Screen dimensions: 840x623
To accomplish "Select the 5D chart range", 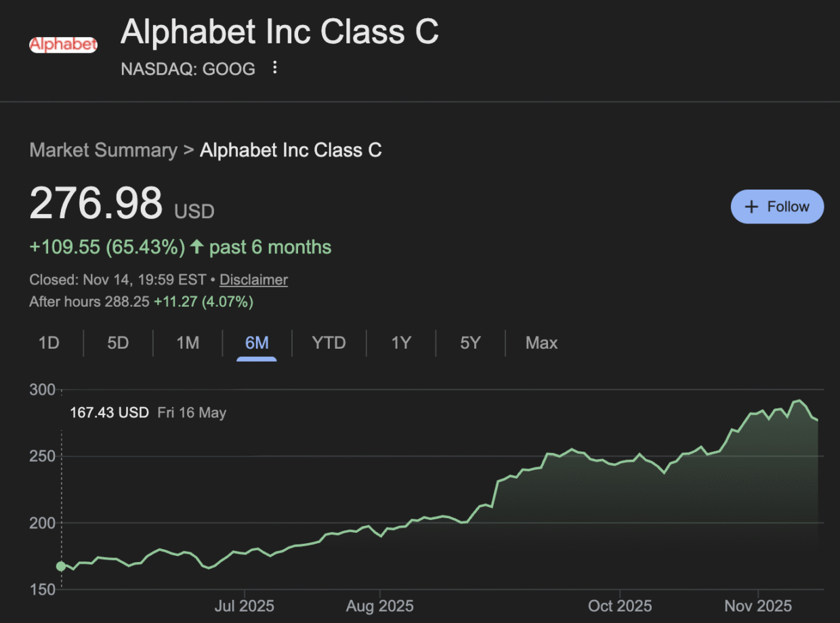I will [x=118, y=343].
